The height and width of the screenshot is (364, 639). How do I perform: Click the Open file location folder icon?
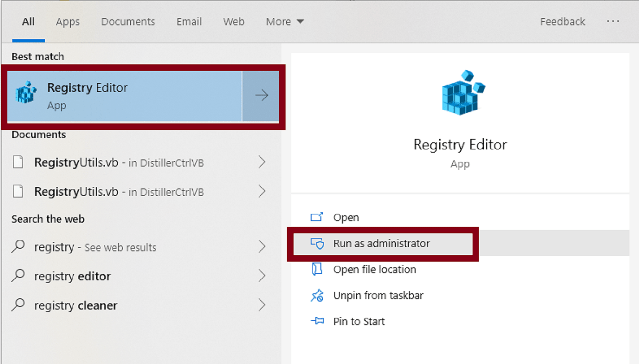[317, 269]
